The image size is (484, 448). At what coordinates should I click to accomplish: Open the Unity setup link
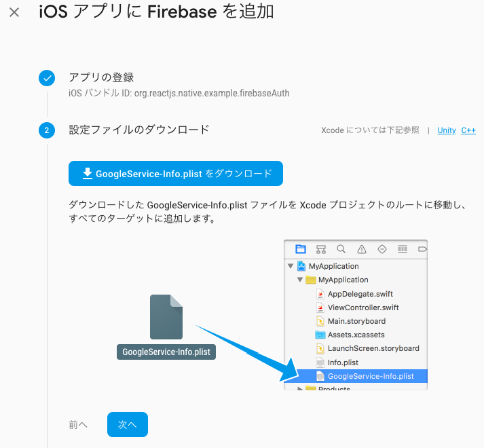coord(447,130)
